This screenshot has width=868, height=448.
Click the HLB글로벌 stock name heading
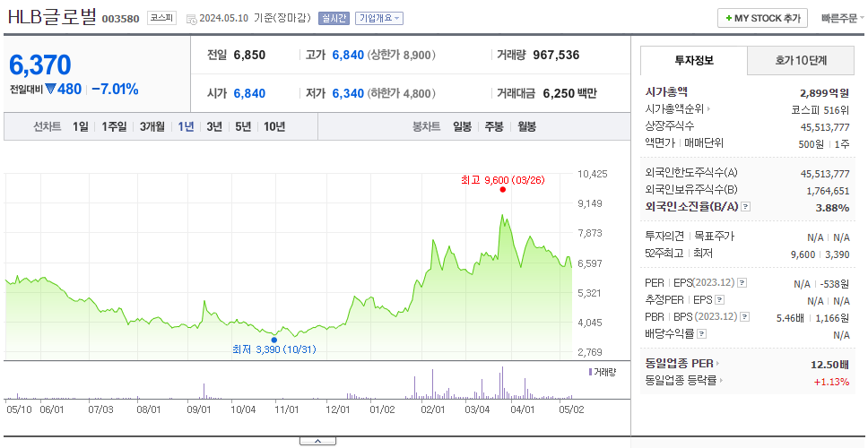(52, 17)
